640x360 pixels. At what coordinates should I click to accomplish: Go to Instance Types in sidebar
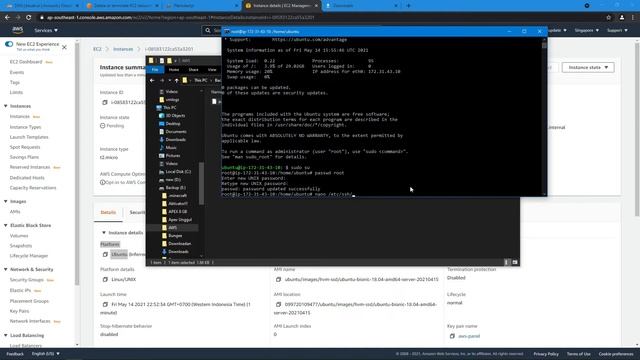pos(25,127)
